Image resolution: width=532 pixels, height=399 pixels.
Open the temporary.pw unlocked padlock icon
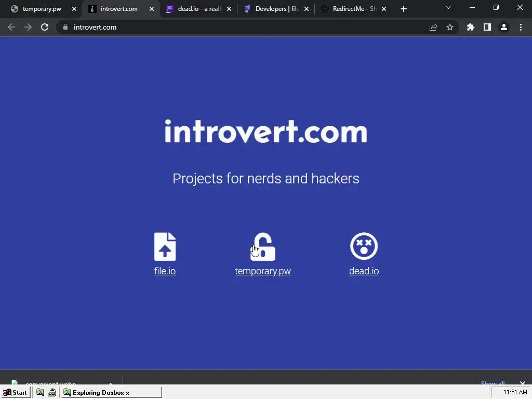click(263, 247)
